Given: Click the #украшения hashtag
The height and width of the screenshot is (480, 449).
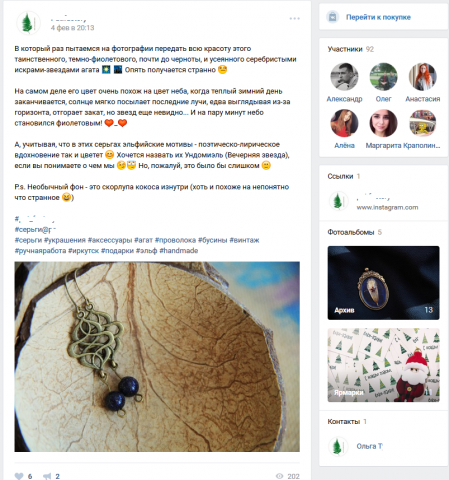Looking at the screenshot, I should pyautogui.click(x=65, y=240).
